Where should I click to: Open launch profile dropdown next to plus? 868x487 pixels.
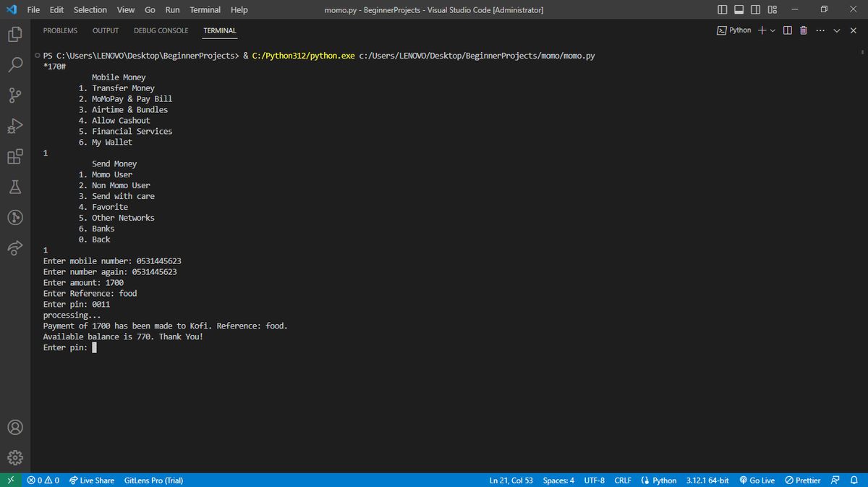click(773, 30)
